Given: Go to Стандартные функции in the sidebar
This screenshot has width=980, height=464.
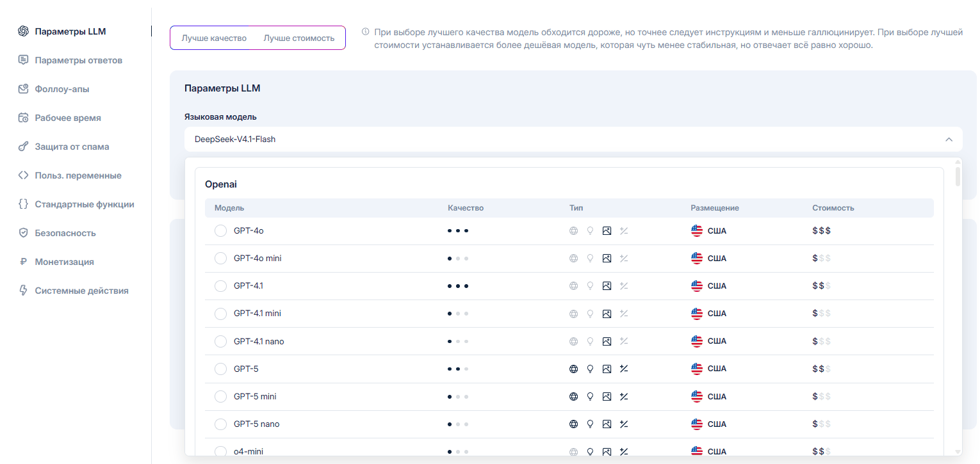Looking at the screenshot, I should point(85,204).
